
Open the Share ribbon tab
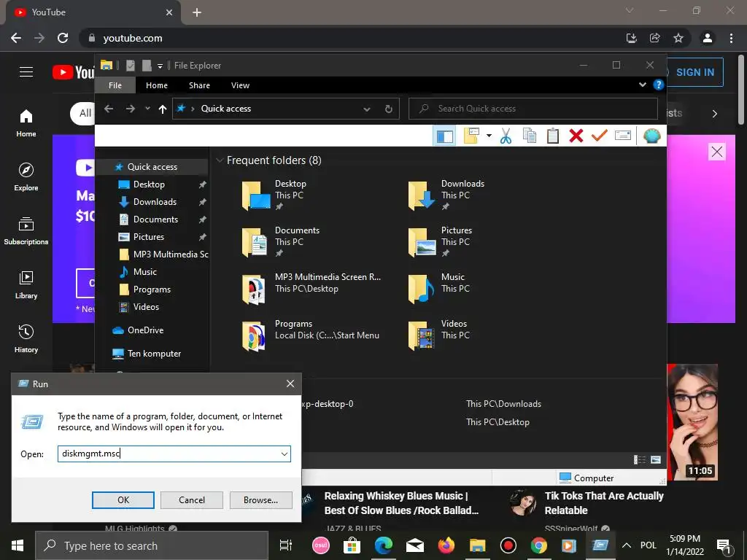coord(199,85)
